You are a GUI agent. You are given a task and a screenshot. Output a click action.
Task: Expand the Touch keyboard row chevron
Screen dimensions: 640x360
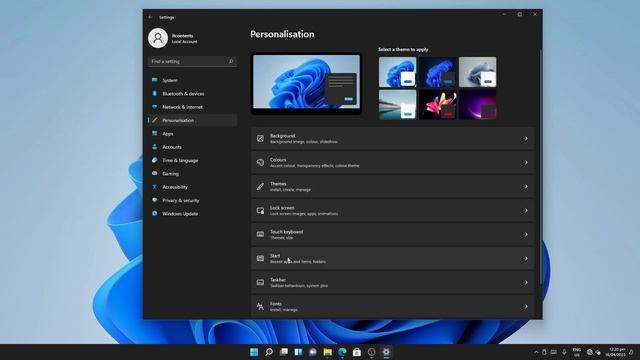tap(526, 234)
